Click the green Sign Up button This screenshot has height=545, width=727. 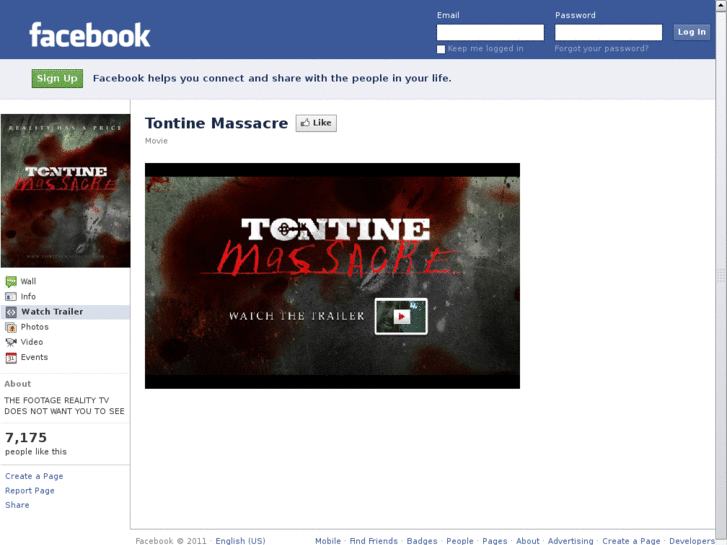pos(57,78)
